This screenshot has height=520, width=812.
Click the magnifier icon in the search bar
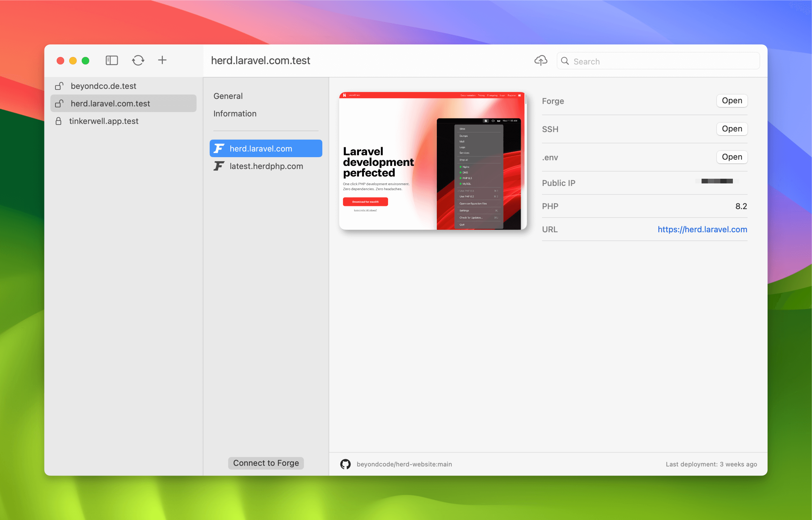[x=565, y=61]
